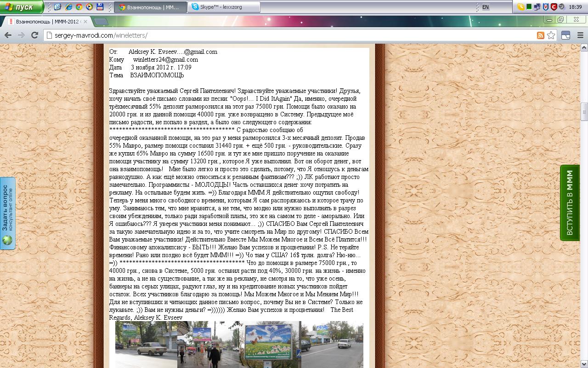This screenshot has width=588, height=368.
Task: Click the floppy disk icon in the quick launch bar
Action: tap(100, 7)
